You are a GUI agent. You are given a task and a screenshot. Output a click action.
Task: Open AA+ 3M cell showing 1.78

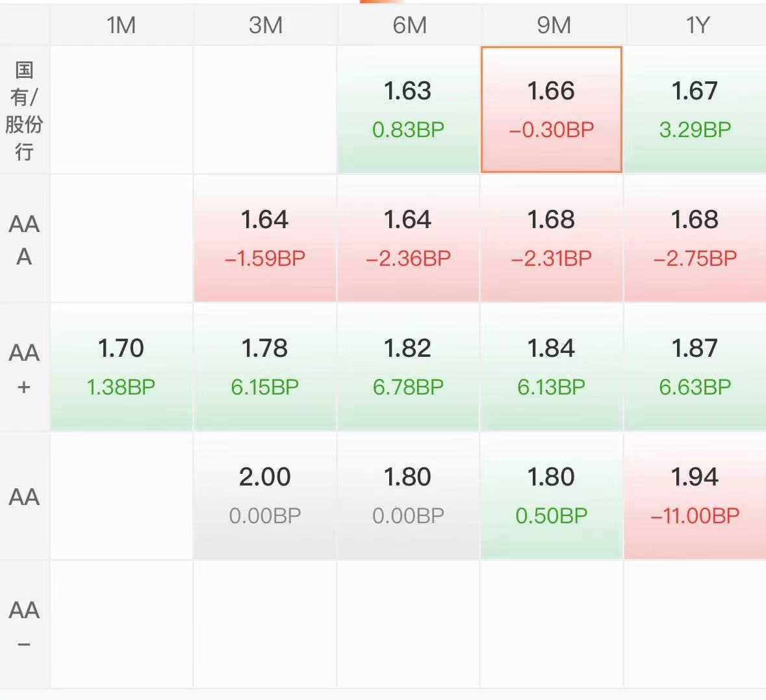(265, 367)
